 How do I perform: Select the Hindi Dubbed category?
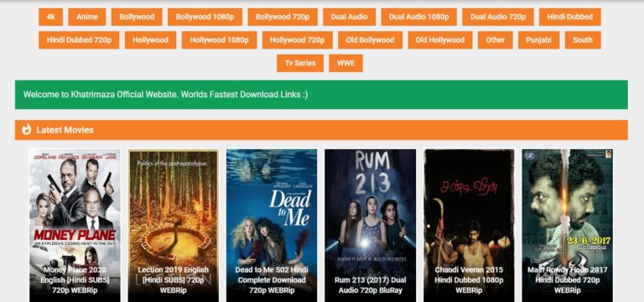(x=570, y=17)
